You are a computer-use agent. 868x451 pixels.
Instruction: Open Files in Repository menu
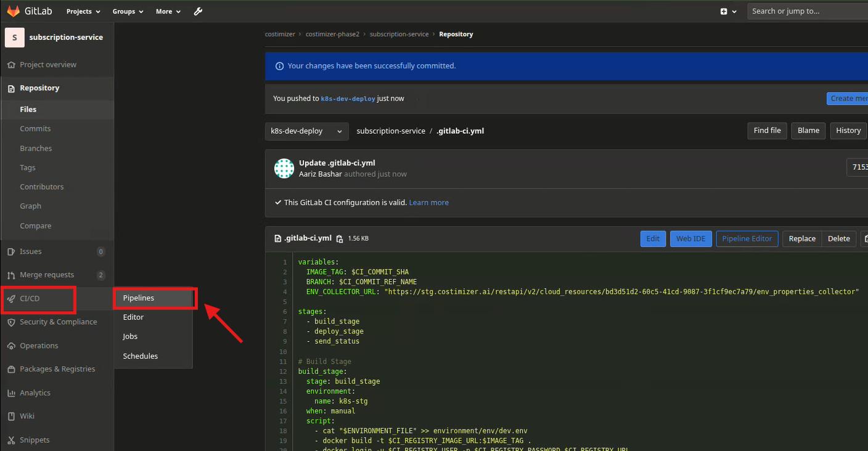[x=28, y=110]
